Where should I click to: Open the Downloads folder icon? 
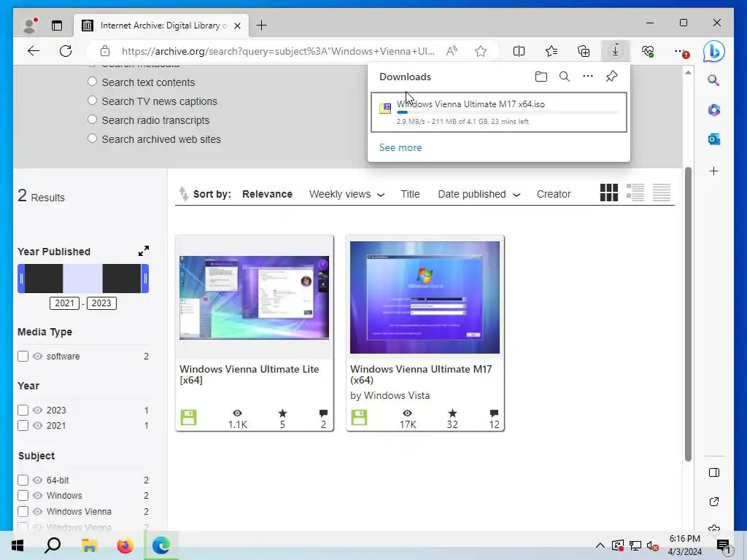tap(541, 77)
